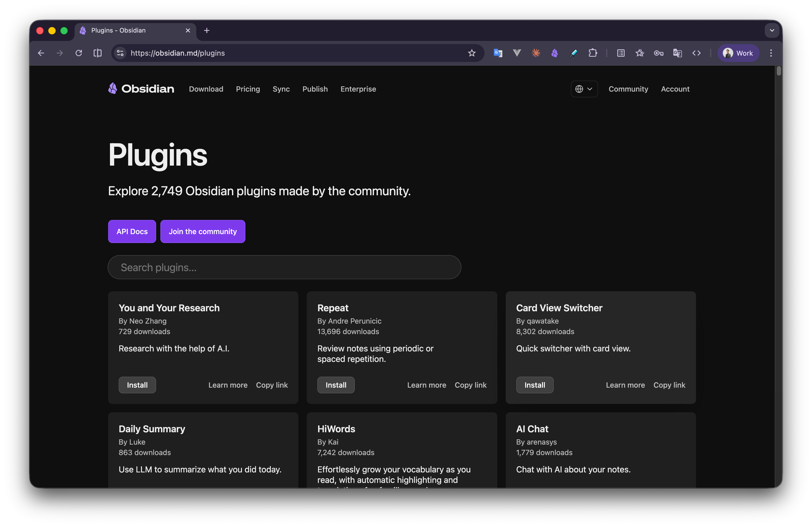Bookmark this page with the star

click(x=472, y=53)
